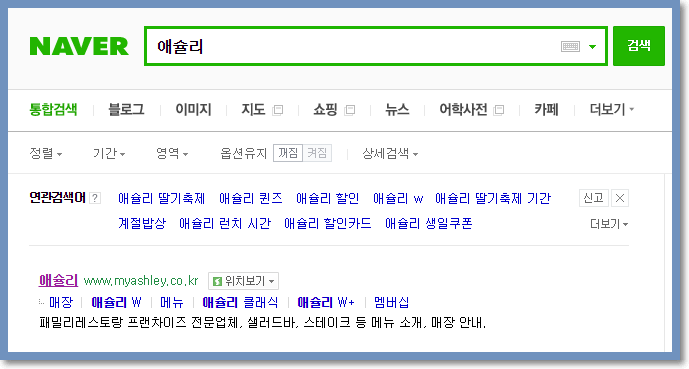The width and height of the screenshot is (689, 369).
Task: Select the 통합검색 tab
Action: [53, 109]
